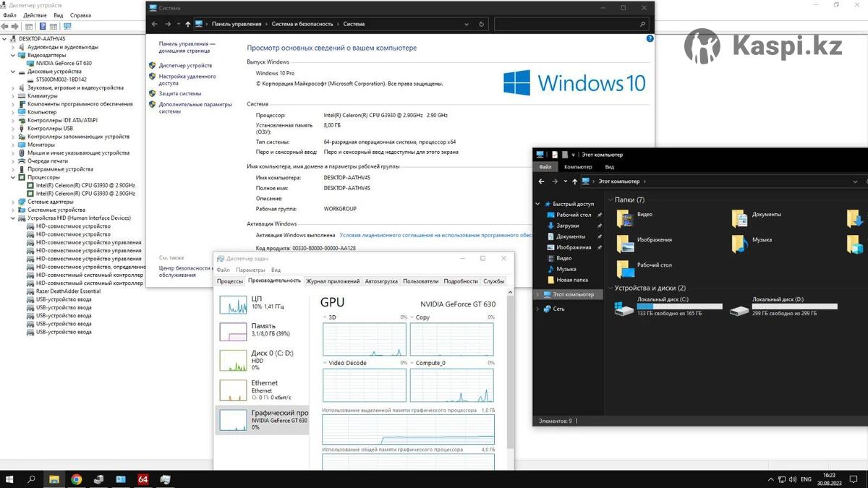Expand the Сетевые адаптеры node

[x=13, y=202]
